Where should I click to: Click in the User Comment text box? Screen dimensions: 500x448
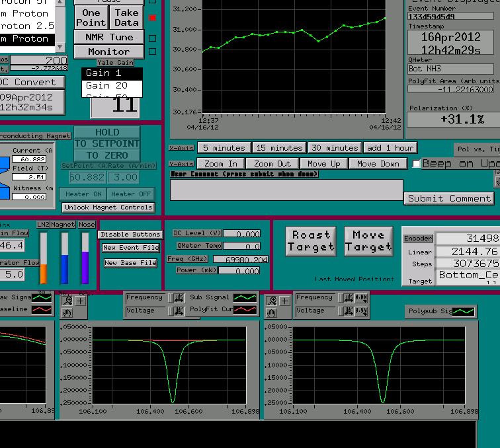coord(286,190)
